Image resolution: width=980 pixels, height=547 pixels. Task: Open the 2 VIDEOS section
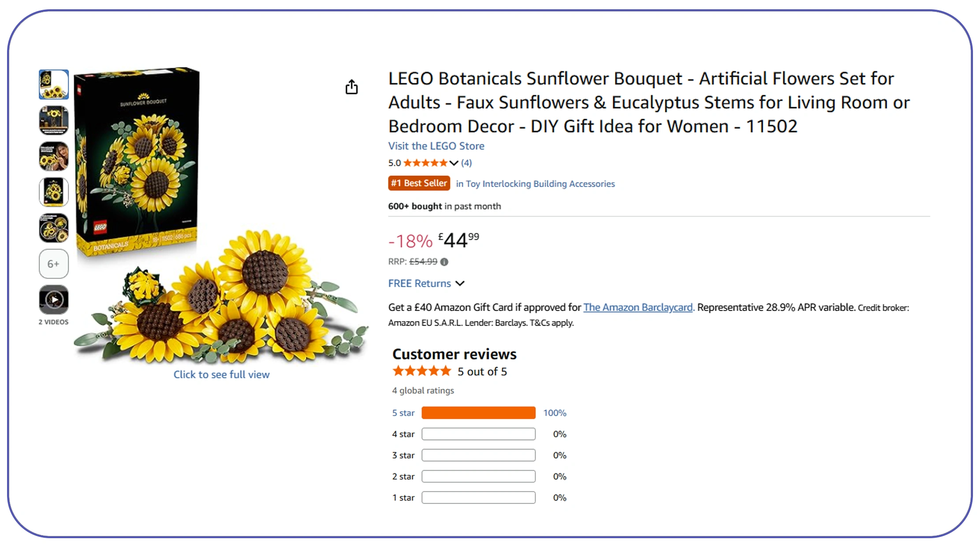point(53,322)
